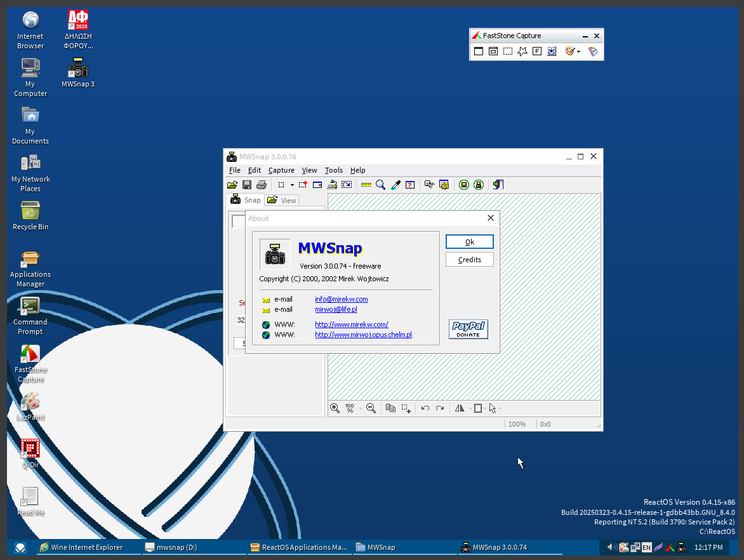Select the color picker eyedropper tool
Screen dimensions: 744x560
(x=395, y=185)
